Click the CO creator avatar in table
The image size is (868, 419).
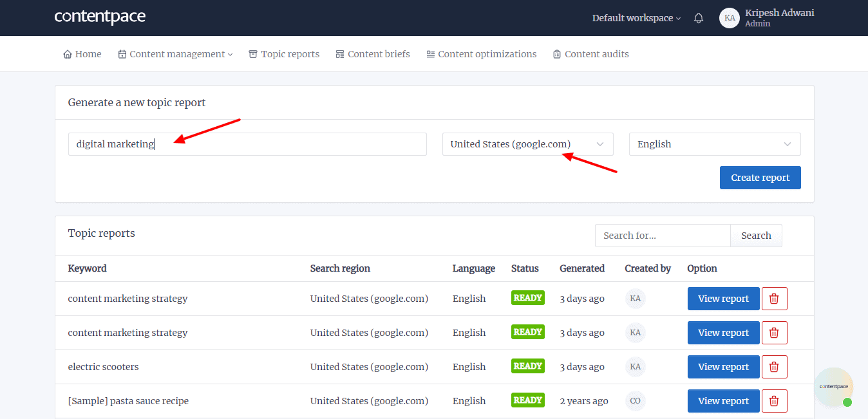click(x=635, y=401)
